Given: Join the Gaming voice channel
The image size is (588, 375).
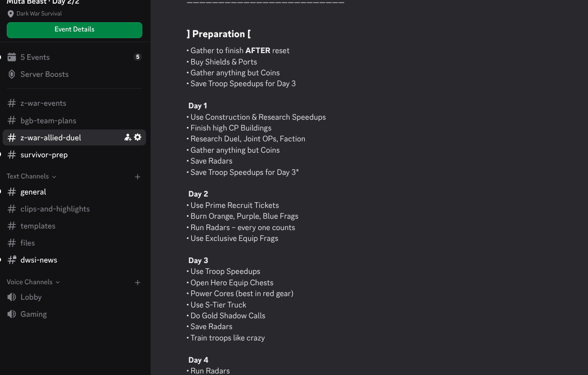Looking at the screenshot, I should (74, 314).
